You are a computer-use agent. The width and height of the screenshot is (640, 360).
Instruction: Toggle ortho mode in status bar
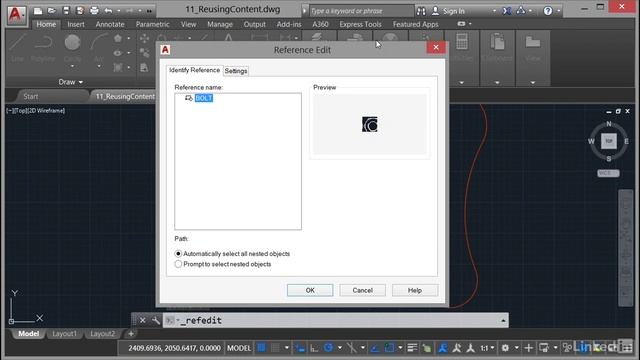[x=314, y=348]
